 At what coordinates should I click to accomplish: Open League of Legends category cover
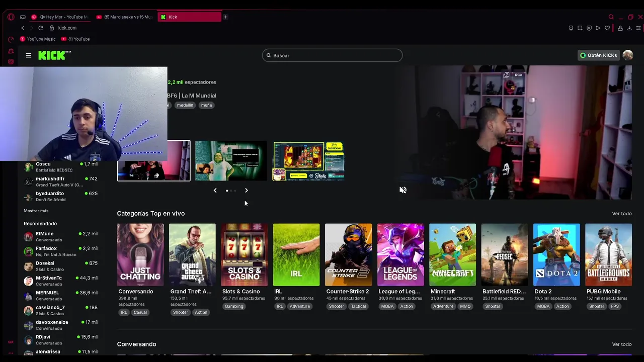coord(400,255)
